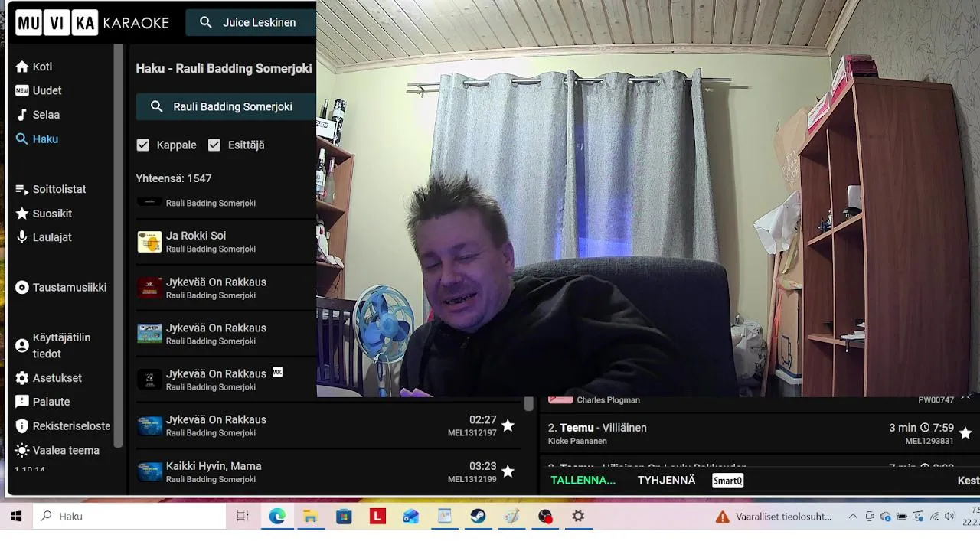980x551 pixels.
Task: Open the Uudet new songs section
Action: (38, 90)
